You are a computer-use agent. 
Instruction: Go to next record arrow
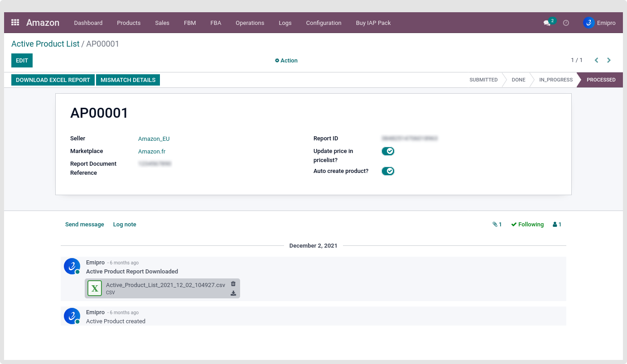609,60
